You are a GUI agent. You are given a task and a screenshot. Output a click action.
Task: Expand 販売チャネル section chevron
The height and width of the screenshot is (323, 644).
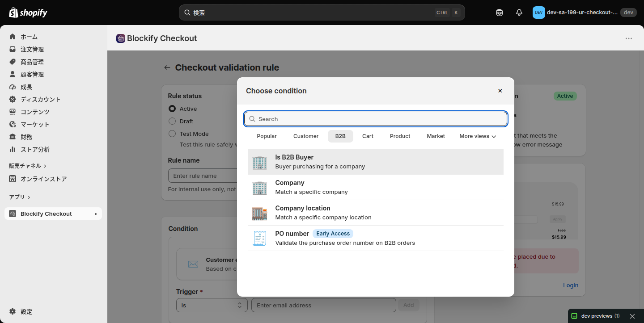(45, 166)
